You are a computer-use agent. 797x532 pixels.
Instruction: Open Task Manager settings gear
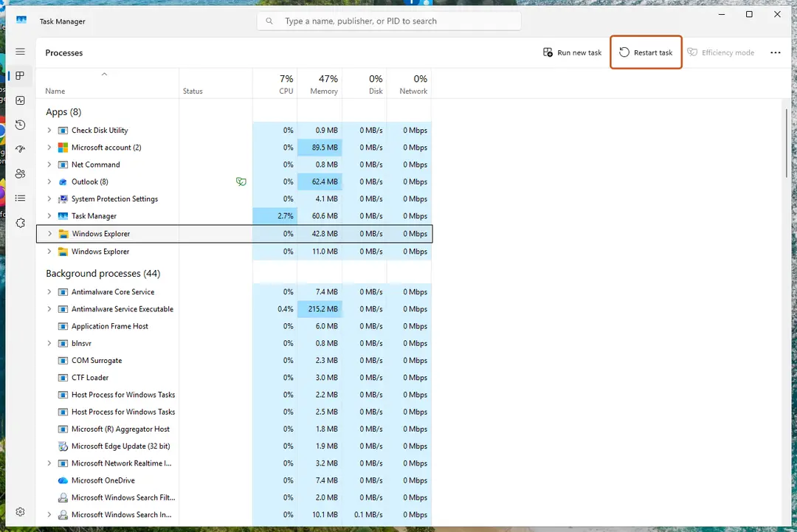(21, 511)
